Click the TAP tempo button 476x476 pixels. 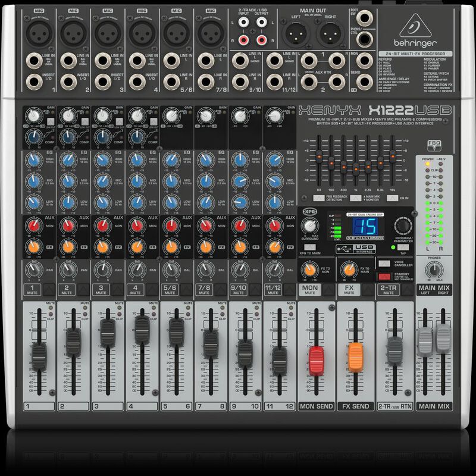tap(403, 248)
